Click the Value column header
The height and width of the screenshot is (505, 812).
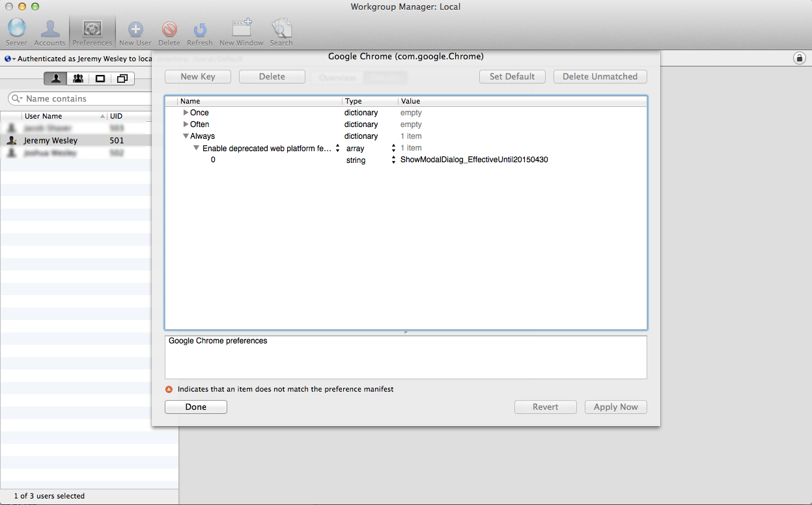coord(522,101)
